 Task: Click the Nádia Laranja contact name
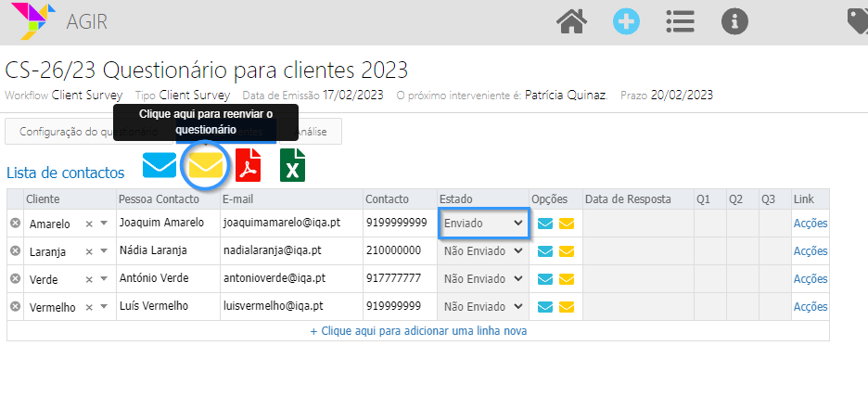(x=153, y=250)
